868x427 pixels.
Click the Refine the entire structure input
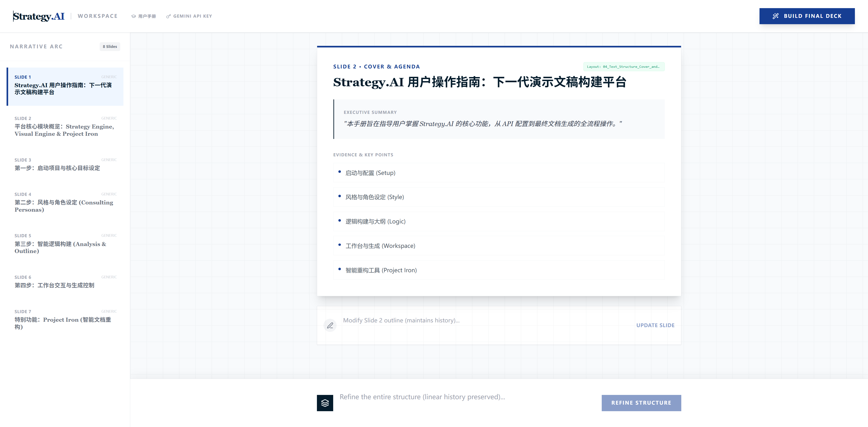pos(465,397)
